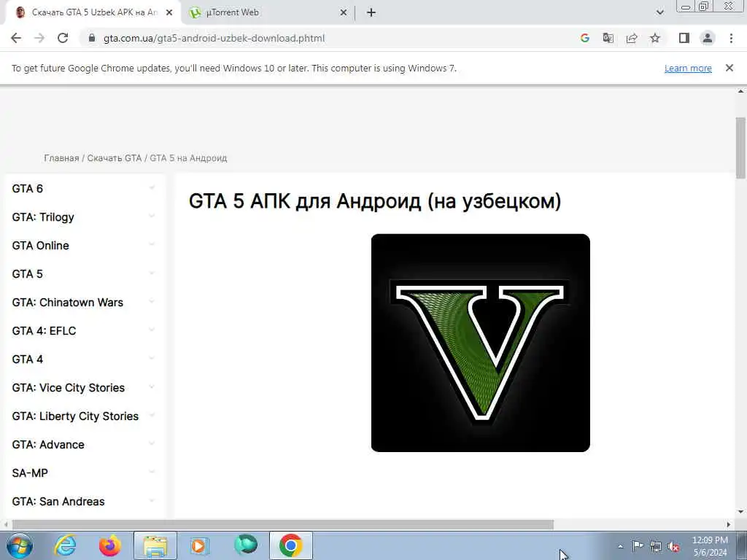Open the GTA: Trilogy sidebar item

pyautogui.click(x=43, y=217)
